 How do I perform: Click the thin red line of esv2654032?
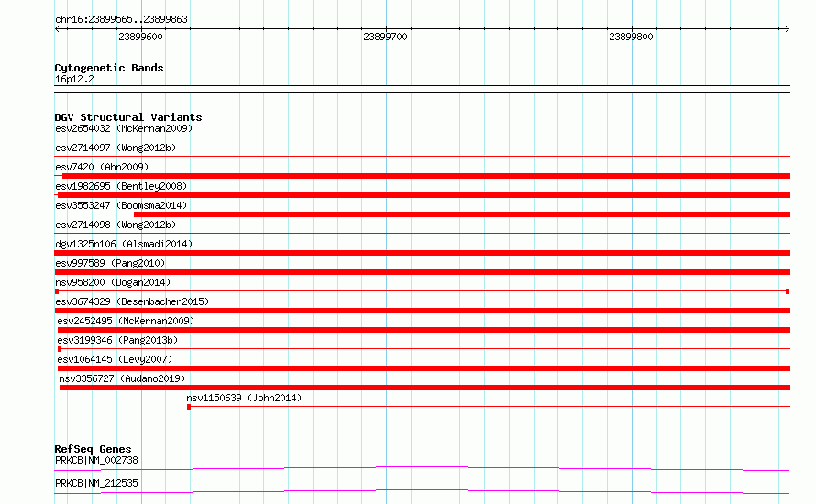[423, 137]
